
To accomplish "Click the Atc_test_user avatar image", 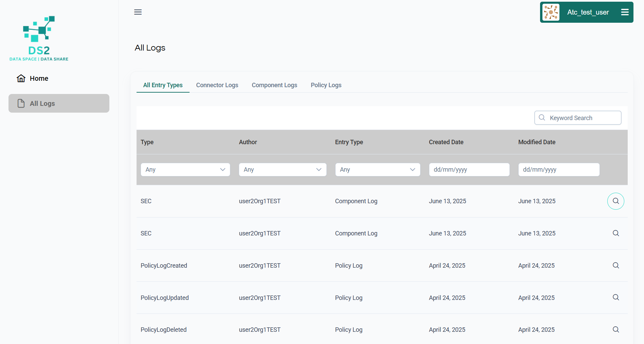I will click(x=551, y=12).
